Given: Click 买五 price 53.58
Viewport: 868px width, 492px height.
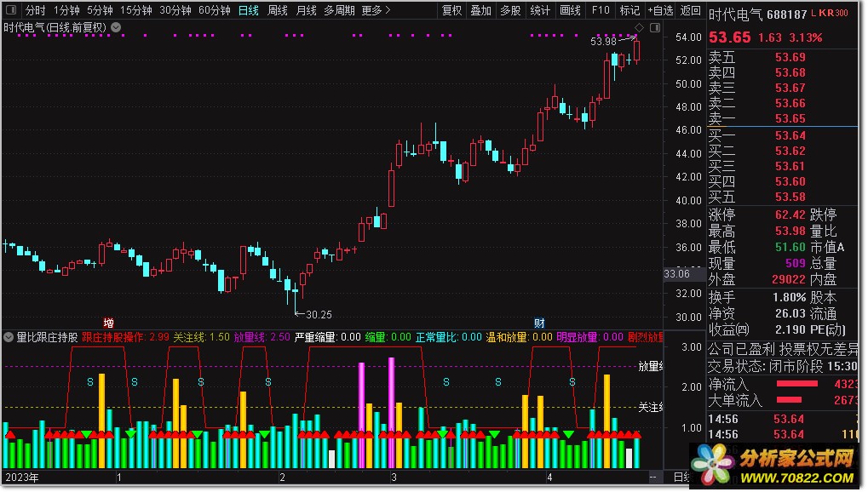Looking at the screenshot, I should point(790,197).
